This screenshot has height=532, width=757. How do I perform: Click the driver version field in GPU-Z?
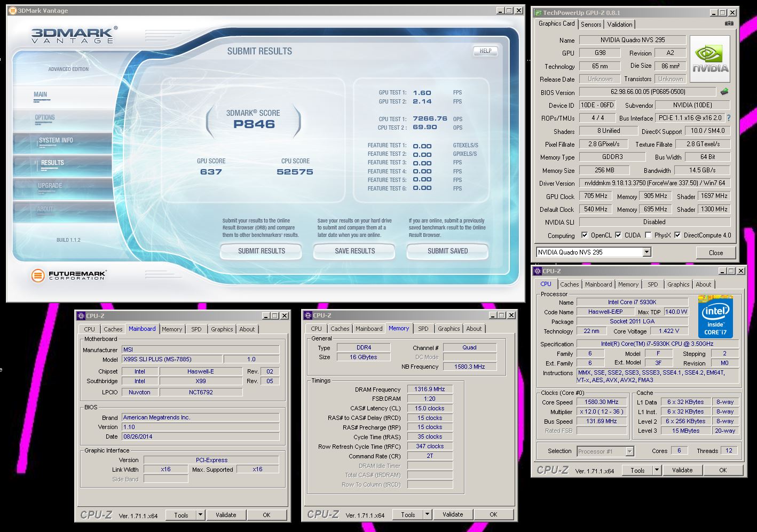(655, 183)
